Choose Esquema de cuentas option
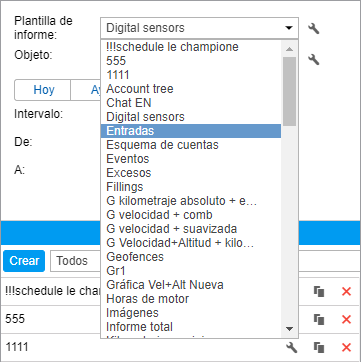Screen dimensions: 361x362 191,145
